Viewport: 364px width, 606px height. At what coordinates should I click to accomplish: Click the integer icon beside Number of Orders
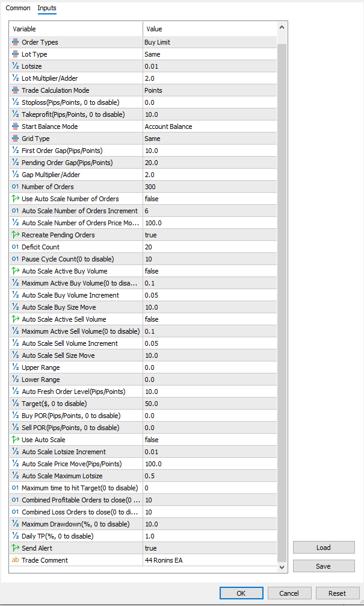tap(16, 187)
